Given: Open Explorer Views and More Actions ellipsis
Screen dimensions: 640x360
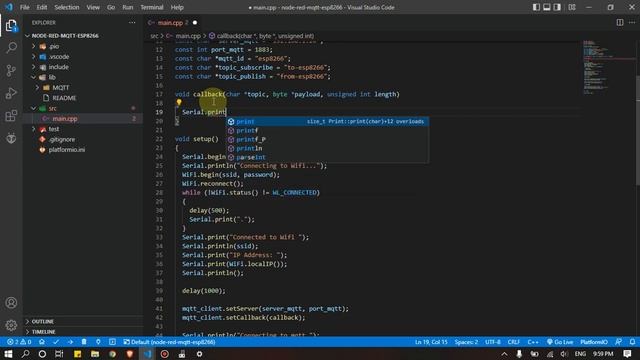Looking at the screenshot, I should click(132, 22).
